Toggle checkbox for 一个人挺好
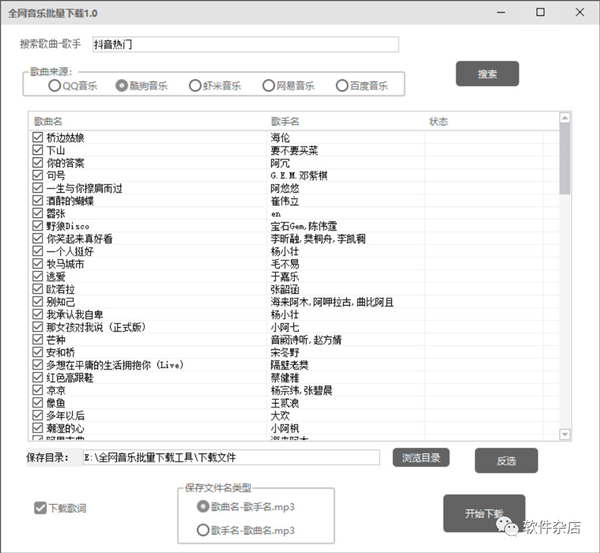600x553 pixels. click(x=38, y=251)
